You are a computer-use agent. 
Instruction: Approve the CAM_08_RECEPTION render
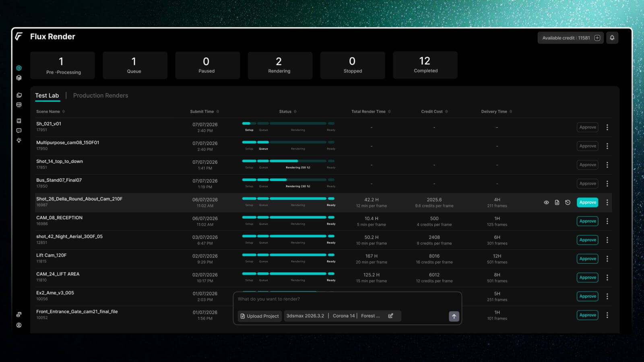pos(588,221)
